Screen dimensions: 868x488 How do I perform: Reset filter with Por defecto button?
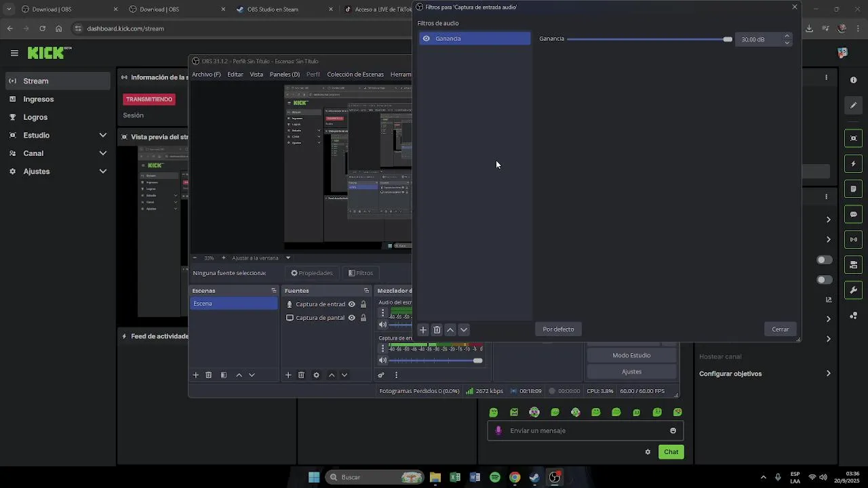pyautogui.click(x=558, y=329)
